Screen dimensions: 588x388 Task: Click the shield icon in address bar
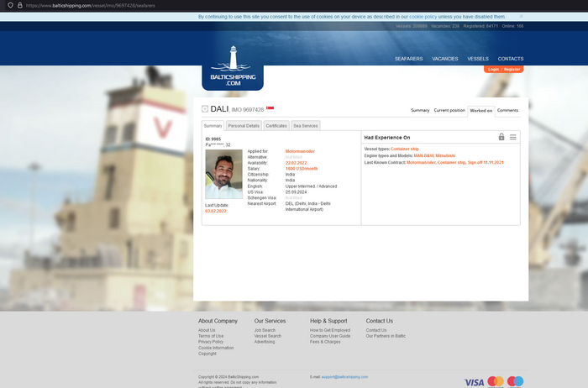(x=10, y=5)
